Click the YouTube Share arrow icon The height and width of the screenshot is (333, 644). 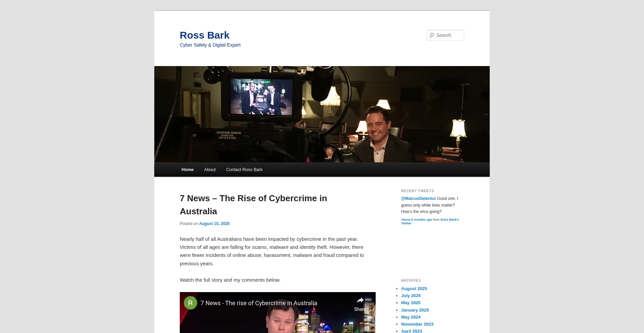pyautogui.click(x=360, y=300)
